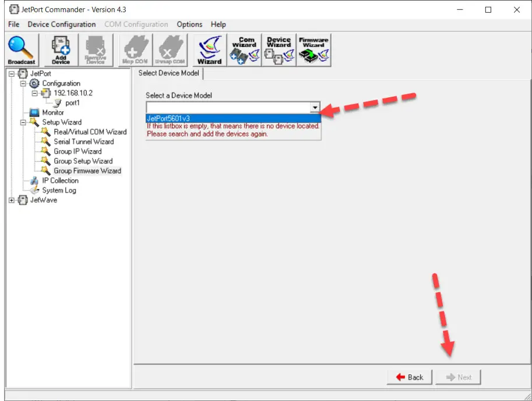
Task: Open the COM Configuration menu
Action: (136, 24)
